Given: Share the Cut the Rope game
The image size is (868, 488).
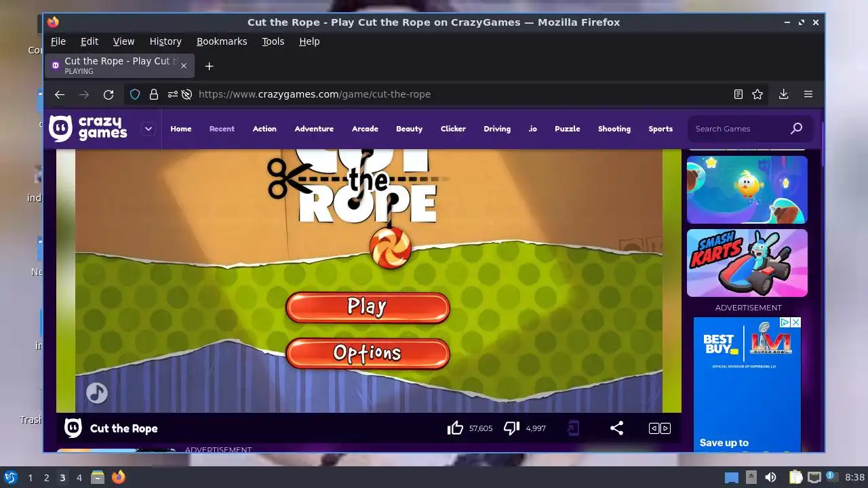Looking at the screenshot, I should pyautogui.click(x=616, y=428).
